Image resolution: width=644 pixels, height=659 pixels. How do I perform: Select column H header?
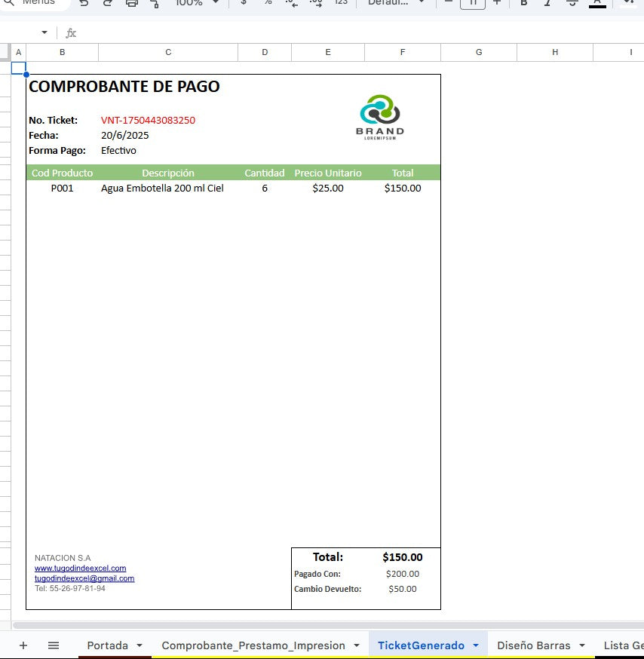(x=555, y=52)
